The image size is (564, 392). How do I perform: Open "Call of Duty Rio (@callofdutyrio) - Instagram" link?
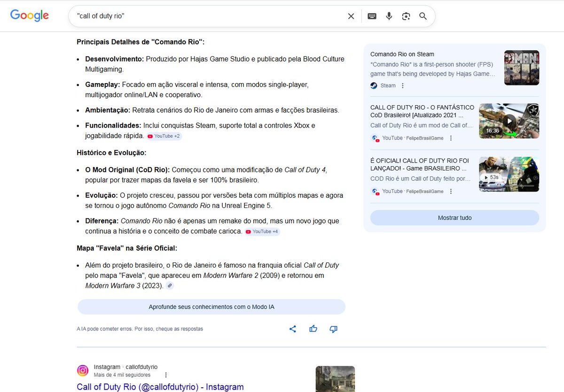click(160, 387)
